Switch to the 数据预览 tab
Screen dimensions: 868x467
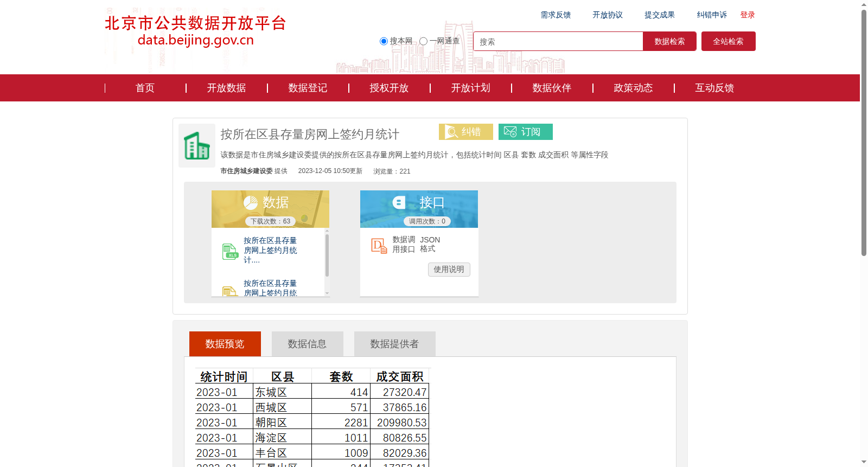point(225,344)
